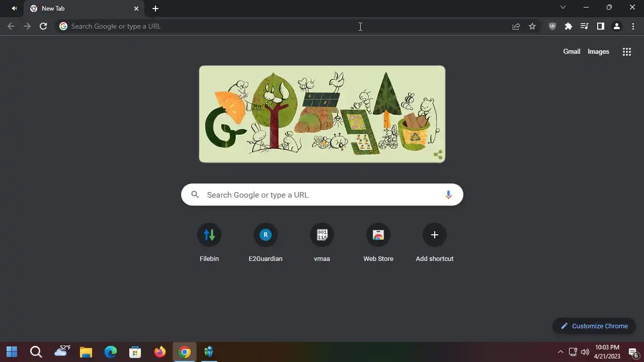Open the Filebin shortcut

[x=209, y=243]
